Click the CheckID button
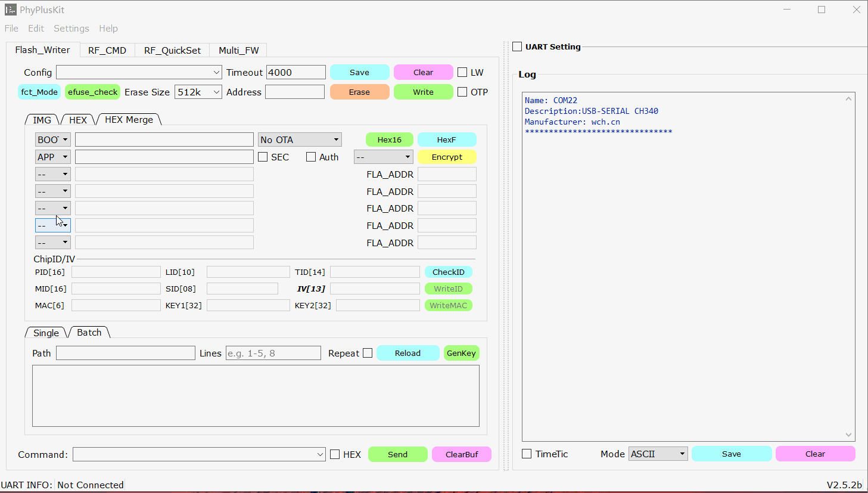Screen dimensions: 868x493 (x=449, y=272)
